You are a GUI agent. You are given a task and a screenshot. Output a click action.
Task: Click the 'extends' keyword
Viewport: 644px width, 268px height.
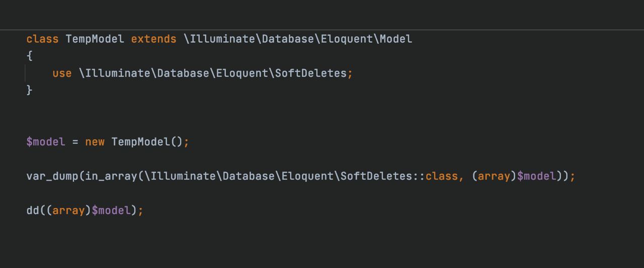[153, 39]
